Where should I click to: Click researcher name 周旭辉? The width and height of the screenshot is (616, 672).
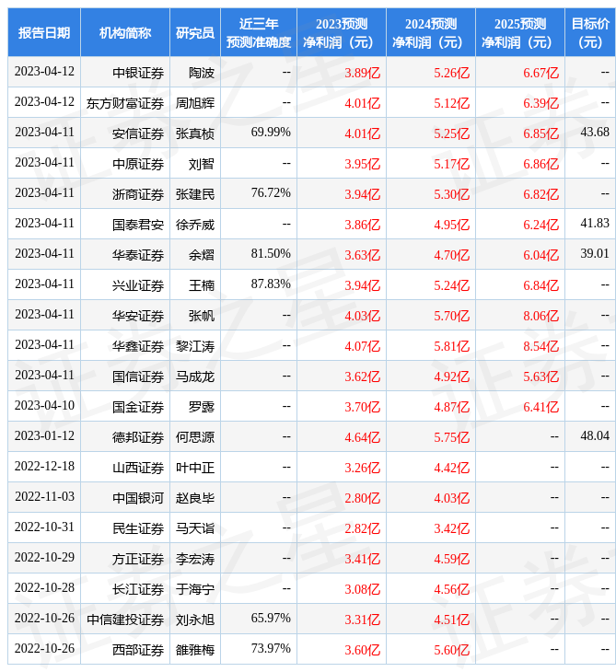(195, 103)
